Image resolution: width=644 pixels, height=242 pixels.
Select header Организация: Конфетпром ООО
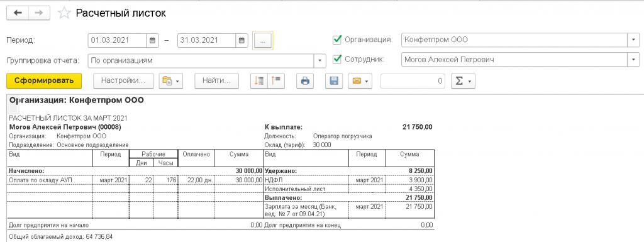coord(76,100)
